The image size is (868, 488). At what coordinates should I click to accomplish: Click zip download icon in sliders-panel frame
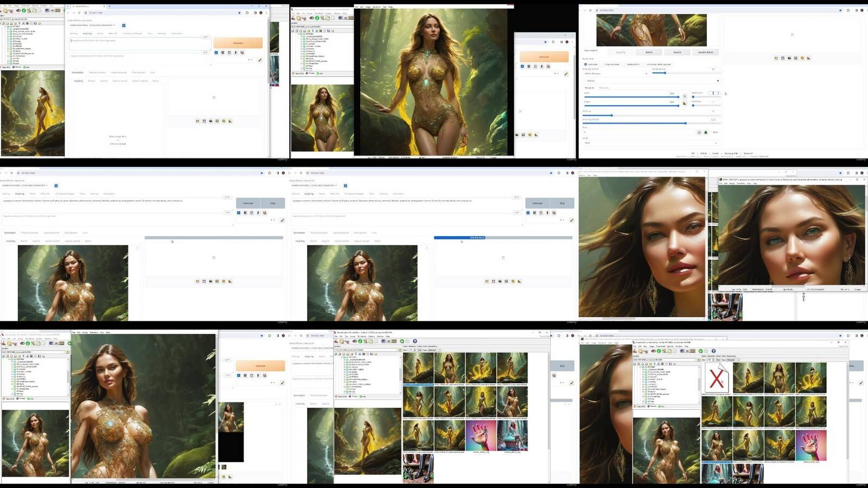coord(789,58)
